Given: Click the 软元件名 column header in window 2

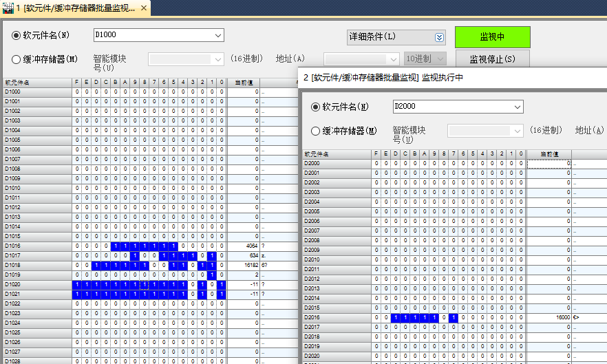Looking at the screenshot, I should click(337, 154).
